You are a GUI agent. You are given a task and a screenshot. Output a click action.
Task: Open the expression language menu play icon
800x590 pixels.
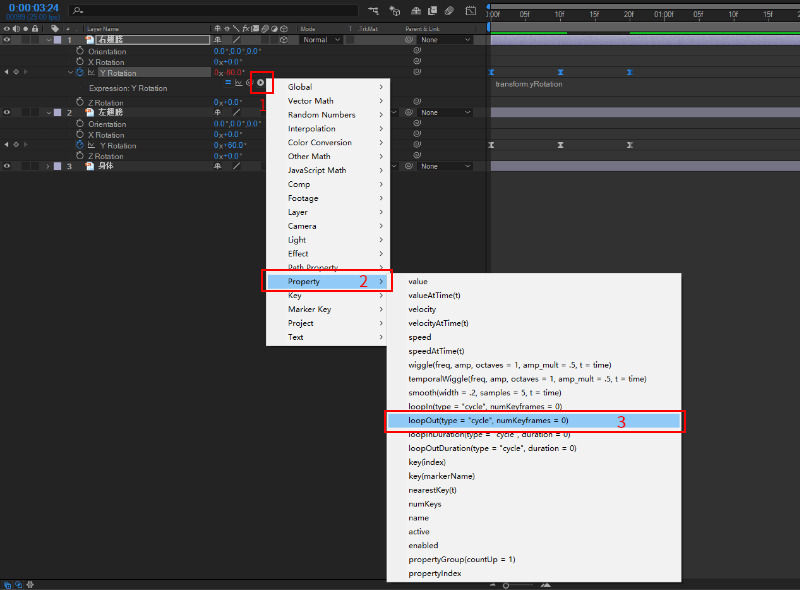coord(261,83)
